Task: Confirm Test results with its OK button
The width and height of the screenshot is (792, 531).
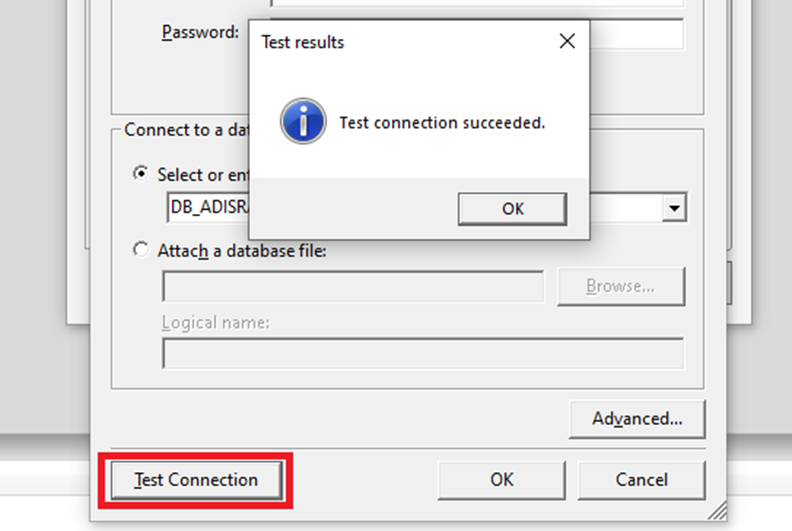Action: coord(512,209)
